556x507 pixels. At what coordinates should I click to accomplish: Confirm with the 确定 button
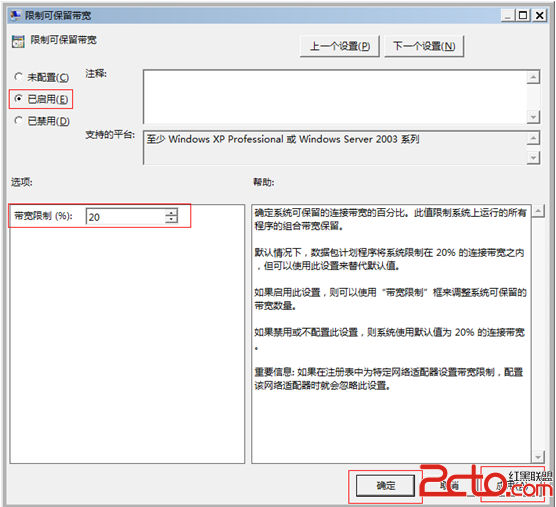click(385, 485)
